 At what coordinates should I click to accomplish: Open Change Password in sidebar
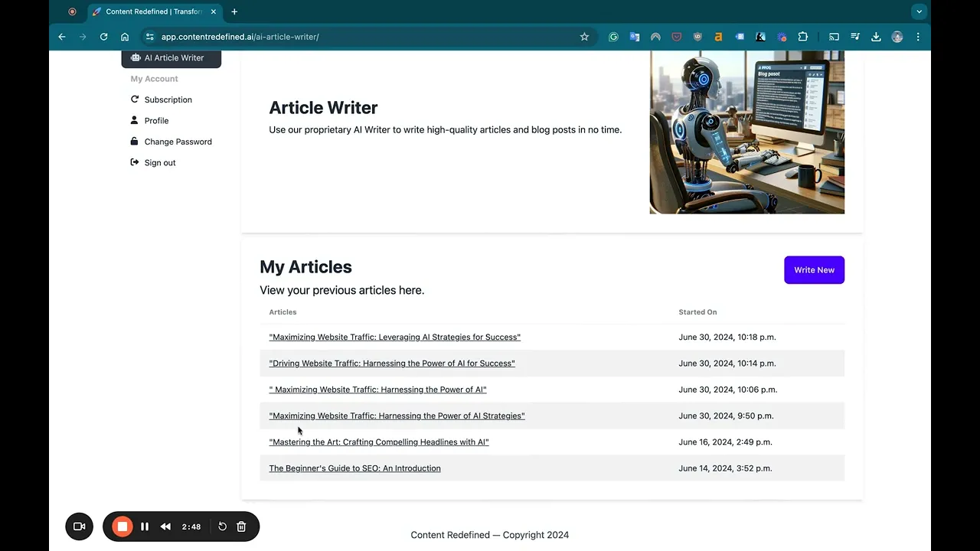[x=178, y=142]
